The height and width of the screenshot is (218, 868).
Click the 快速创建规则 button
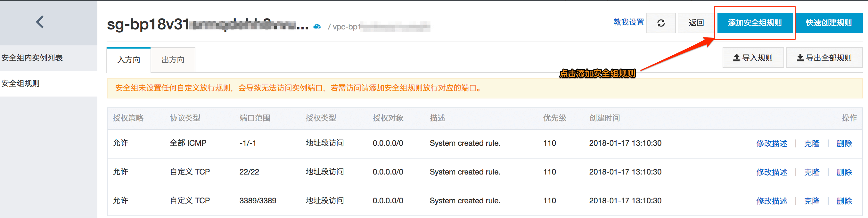click(x=829, y=23)
